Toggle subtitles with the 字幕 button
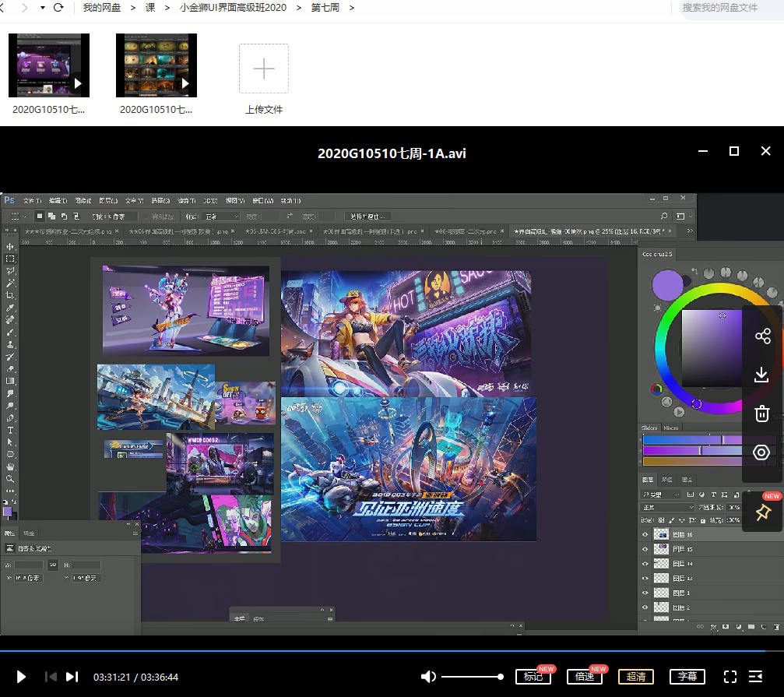Image resolution: width=784 pixels, height=697 pixels. point(687,677)
